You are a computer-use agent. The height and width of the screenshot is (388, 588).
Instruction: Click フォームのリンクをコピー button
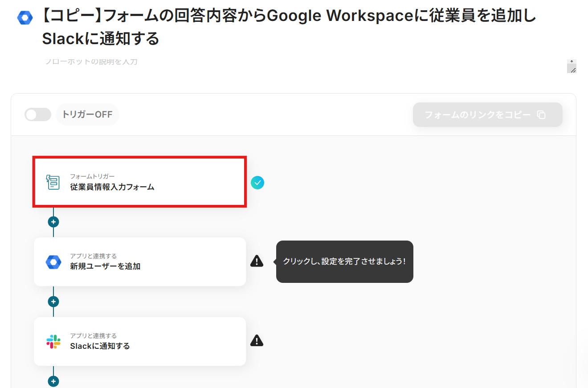[488, 115]
